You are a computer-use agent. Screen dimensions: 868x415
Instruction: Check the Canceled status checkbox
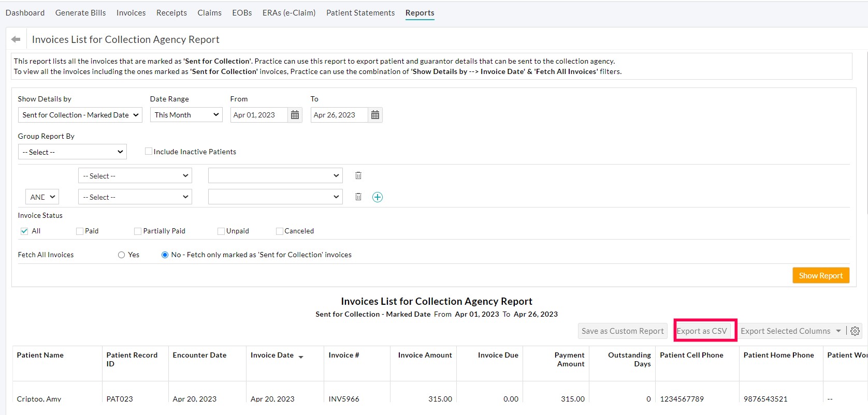280,231
